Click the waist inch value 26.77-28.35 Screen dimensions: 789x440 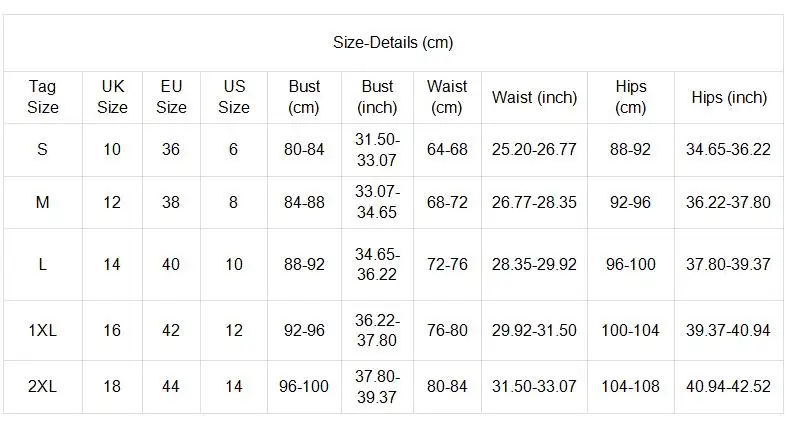[534, 202]
